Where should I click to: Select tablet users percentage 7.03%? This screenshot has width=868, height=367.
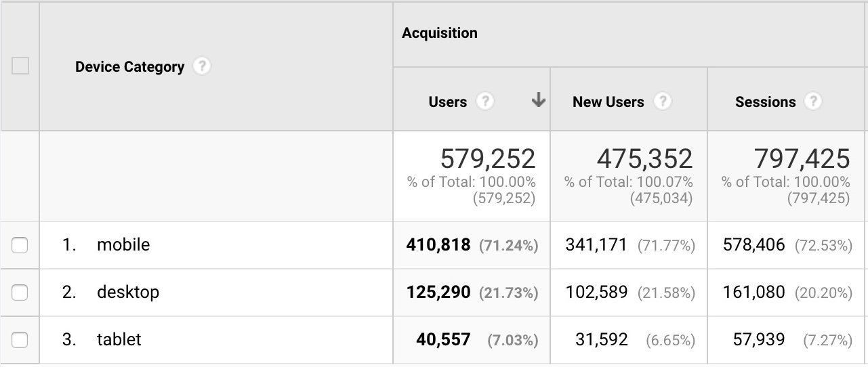[513, 340]
